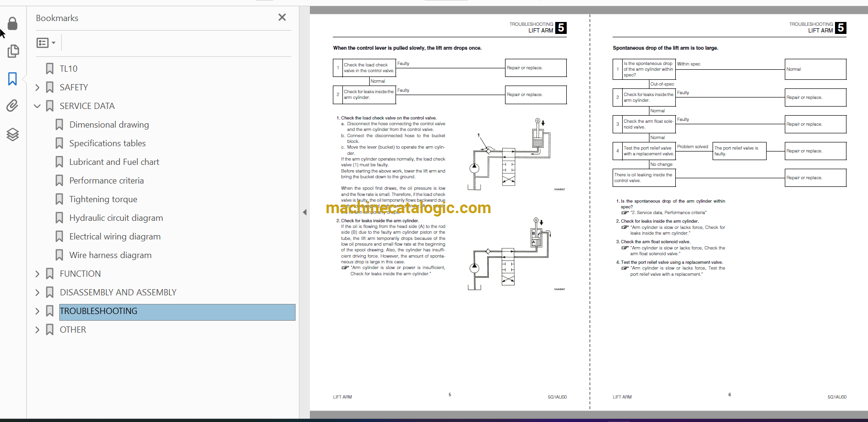Select DISASSEMBLY AND ASSEMBLY bookmark
868x422 pixels.
pos(118,292)
